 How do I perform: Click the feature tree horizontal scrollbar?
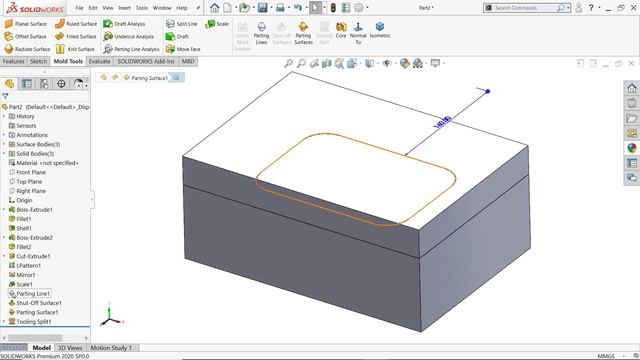35,338
